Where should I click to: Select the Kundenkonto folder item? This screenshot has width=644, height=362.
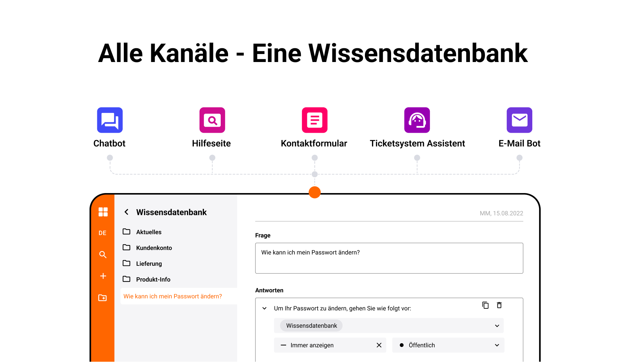(154, 247)
